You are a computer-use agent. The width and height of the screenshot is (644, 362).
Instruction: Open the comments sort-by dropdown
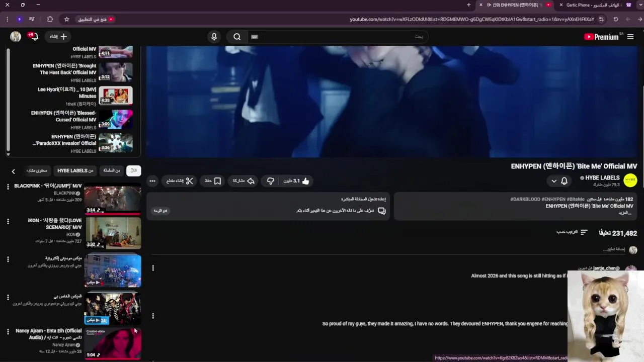572,232
